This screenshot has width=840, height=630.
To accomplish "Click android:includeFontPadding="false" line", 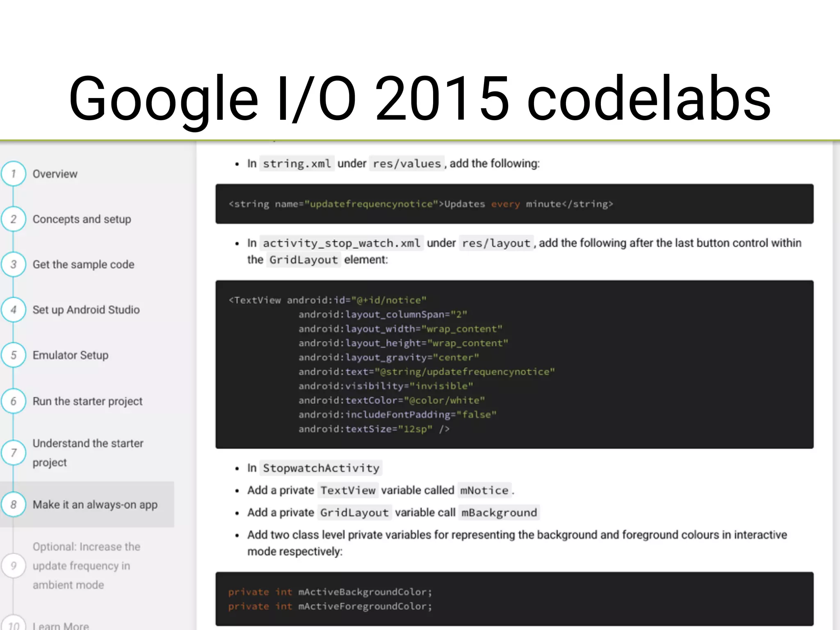I will pyautogui.click(x=397, y=415).
